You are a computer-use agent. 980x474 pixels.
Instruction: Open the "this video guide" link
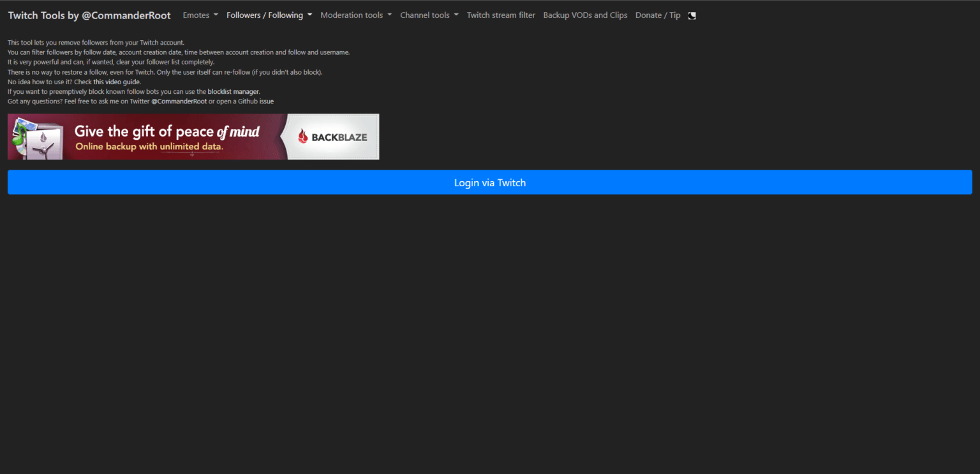pyautogui.click(x=117, y=82)
